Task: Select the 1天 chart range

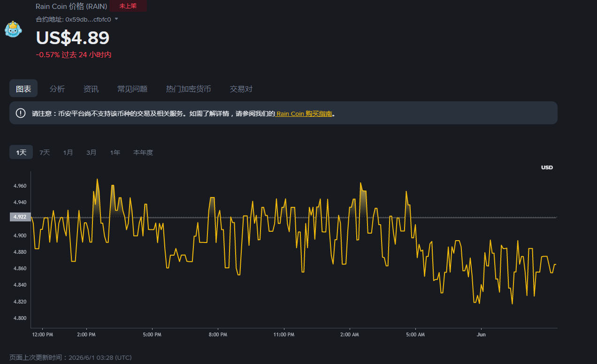Action: 21,152
